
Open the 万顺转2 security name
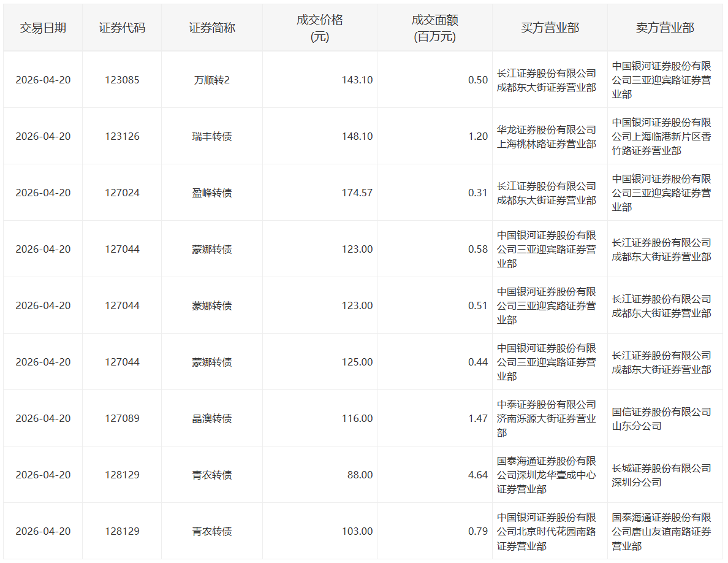[211, 80]
